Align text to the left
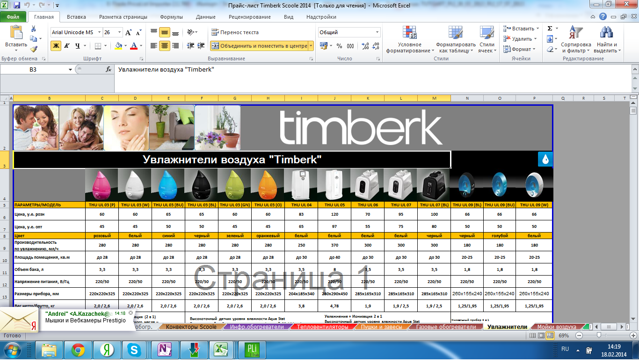 point(154,46)
